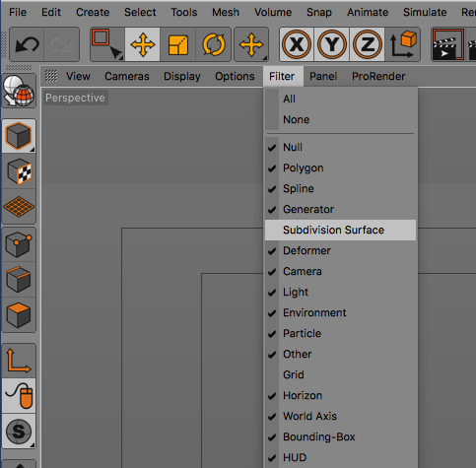The height and width of the screenshot is (468, 476).
Task: Click the viewport panel grip icon
Action: coord(51,76)
